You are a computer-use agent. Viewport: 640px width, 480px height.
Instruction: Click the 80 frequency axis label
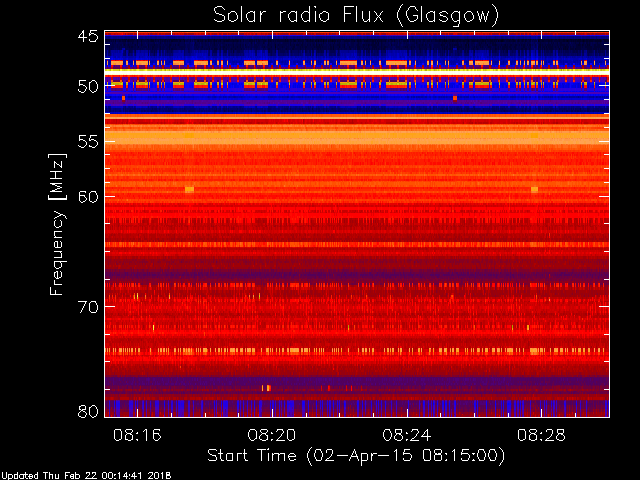88,411
